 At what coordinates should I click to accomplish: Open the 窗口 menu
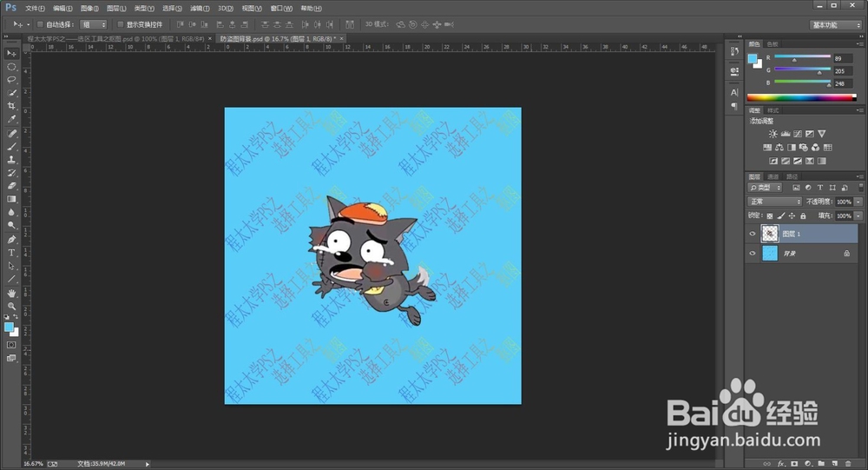pyautogui.click(x=281, y=9)
